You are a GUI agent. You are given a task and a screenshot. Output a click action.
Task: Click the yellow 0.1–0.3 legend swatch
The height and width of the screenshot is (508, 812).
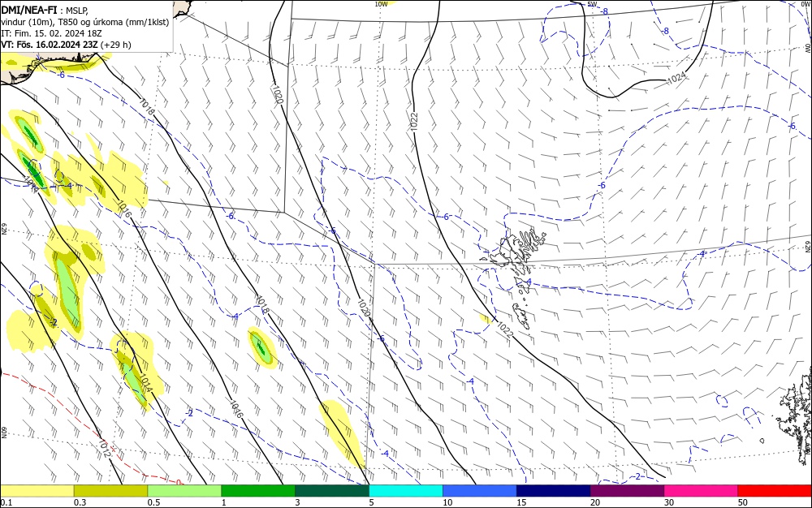click(37, 491)
